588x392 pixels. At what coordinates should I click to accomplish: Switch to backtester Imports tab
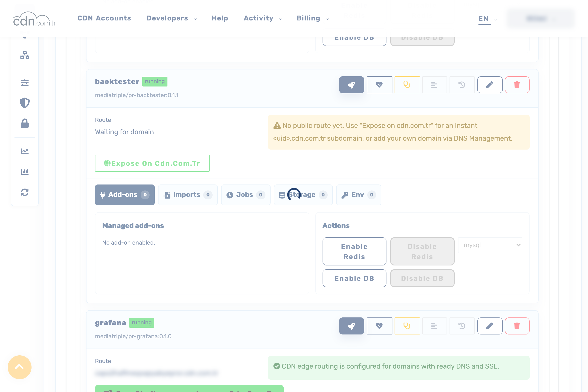pos(188,195)
